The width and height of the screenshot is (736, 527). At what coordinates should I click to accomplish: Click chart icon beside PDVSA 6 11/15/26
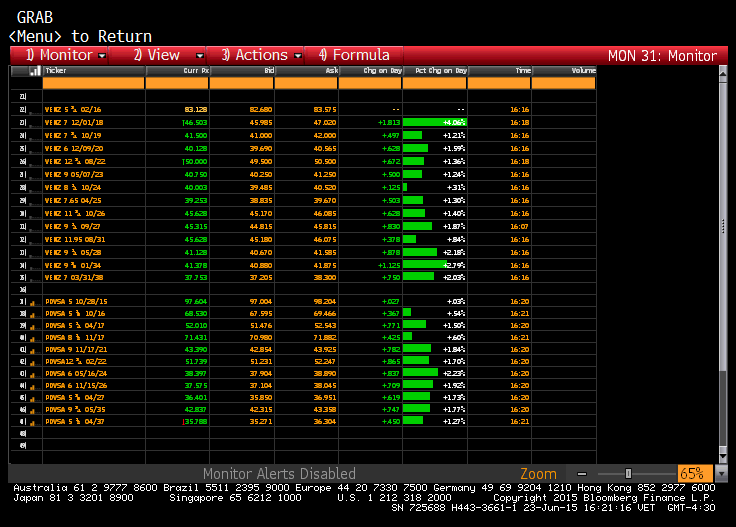pyautogui.click(x=32, y=387)
